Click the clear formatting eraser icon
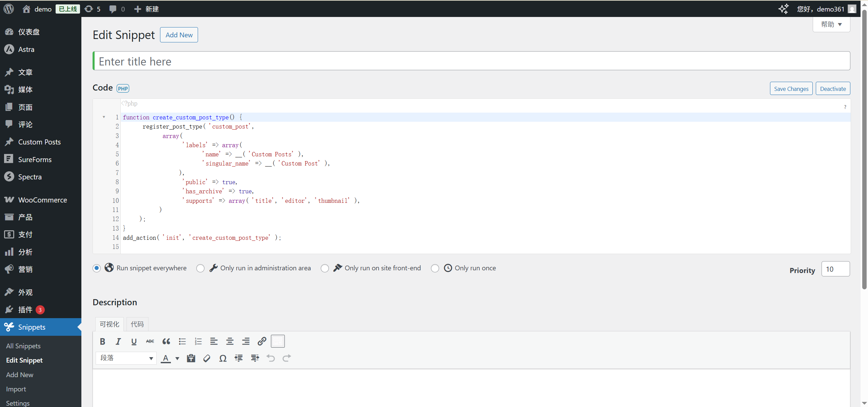The height and width of the screenshot is (407, 868). coord(207,358)
